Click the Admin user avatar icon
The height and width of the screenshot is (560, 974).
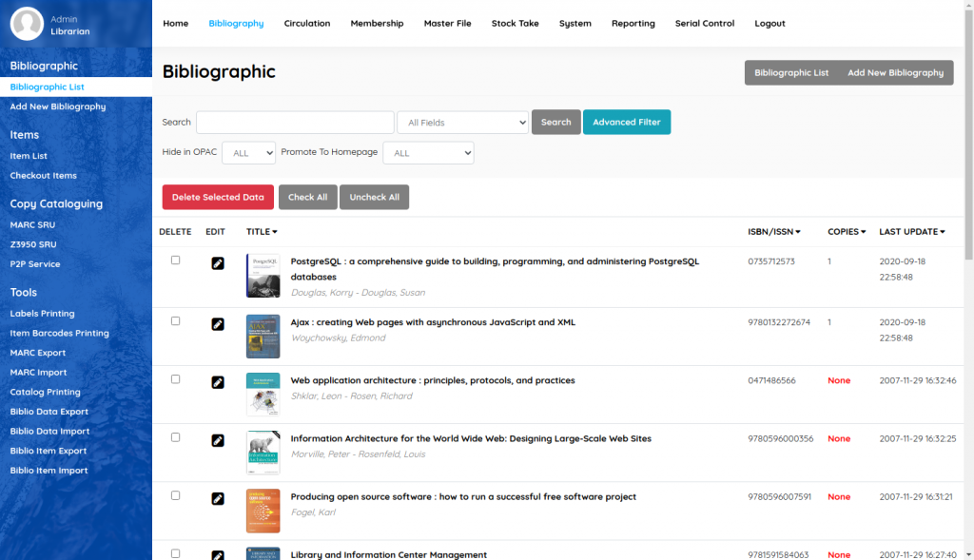pos(27,24)
